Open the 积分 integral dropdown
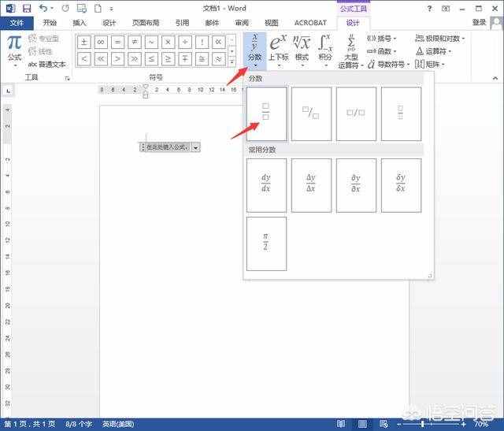 (x=325, y=50)
